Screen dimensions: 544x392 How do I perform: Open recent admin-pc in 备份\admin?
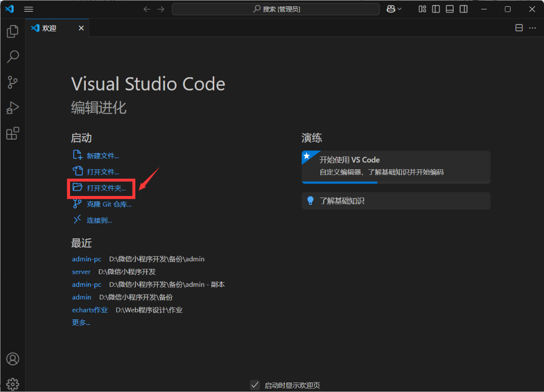click(86, 259)
